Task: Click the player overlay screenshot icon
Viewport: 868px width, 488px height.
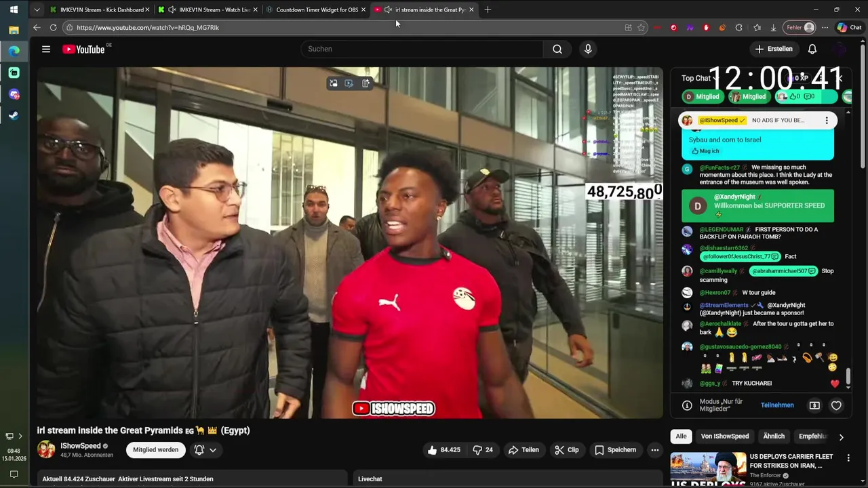Action: [349, 83]
